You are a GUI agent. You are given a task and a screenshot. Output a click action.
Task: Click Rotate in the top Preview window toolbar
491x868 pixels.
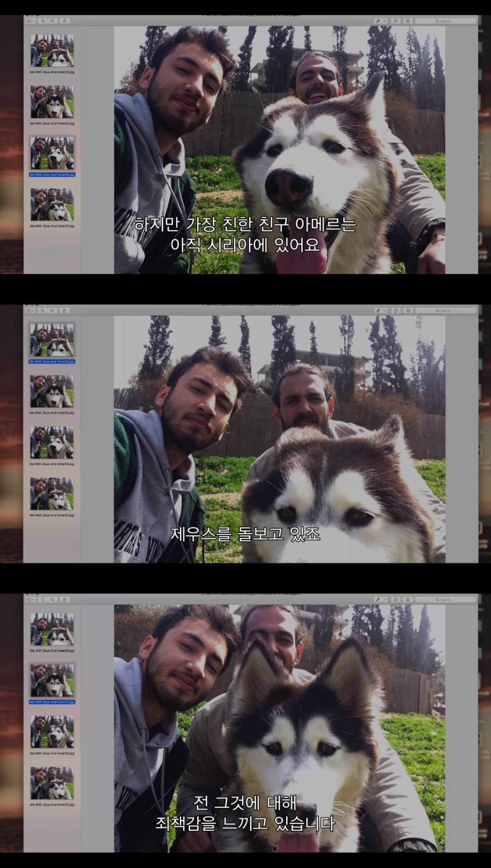[396, 21]
